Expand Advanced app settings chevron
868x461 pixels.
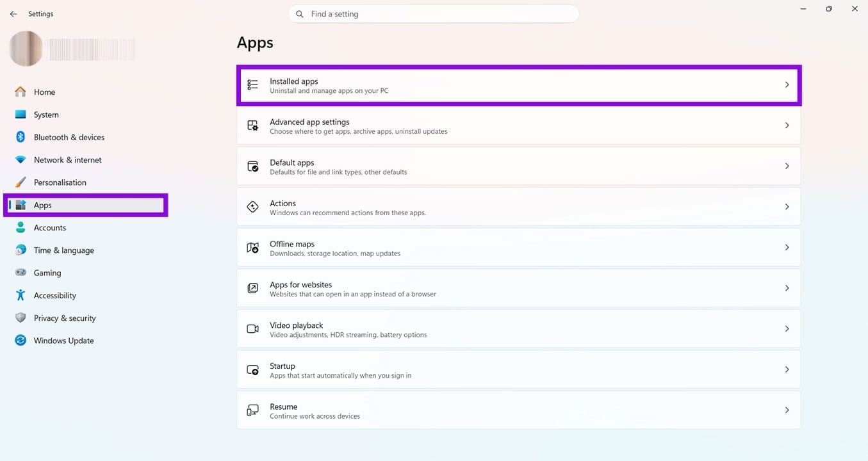tap(787, 125)
